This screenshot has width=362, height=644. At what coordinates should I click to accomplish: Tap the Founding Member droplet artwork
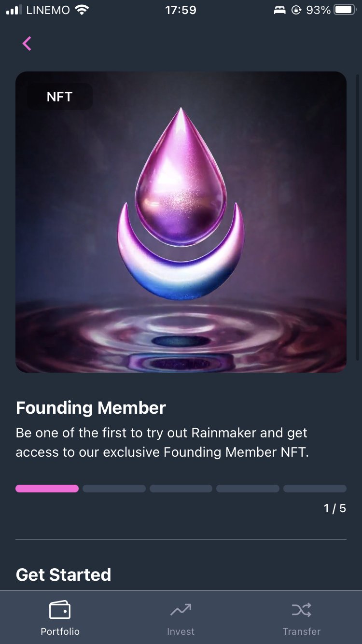[181, 203]
